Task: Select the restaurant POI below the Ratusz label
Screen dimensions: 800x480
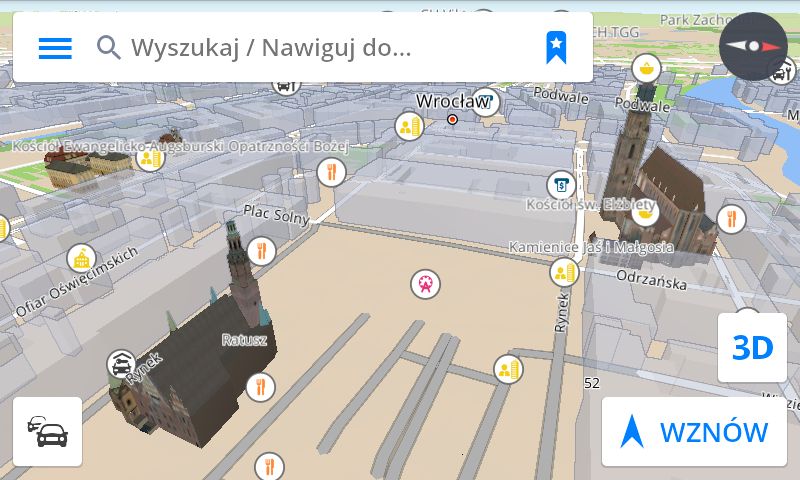Action: point(261,387)
